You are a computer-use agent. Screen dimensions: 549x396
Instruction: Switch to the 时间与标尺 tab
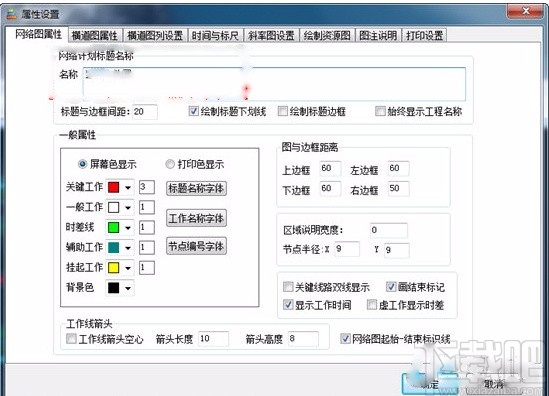pyautogui.click(x=215, y=35)
